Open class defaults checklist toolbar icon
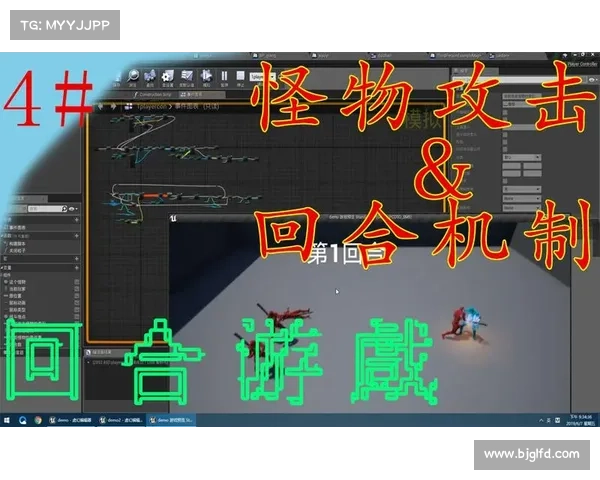 coord(187,77)
